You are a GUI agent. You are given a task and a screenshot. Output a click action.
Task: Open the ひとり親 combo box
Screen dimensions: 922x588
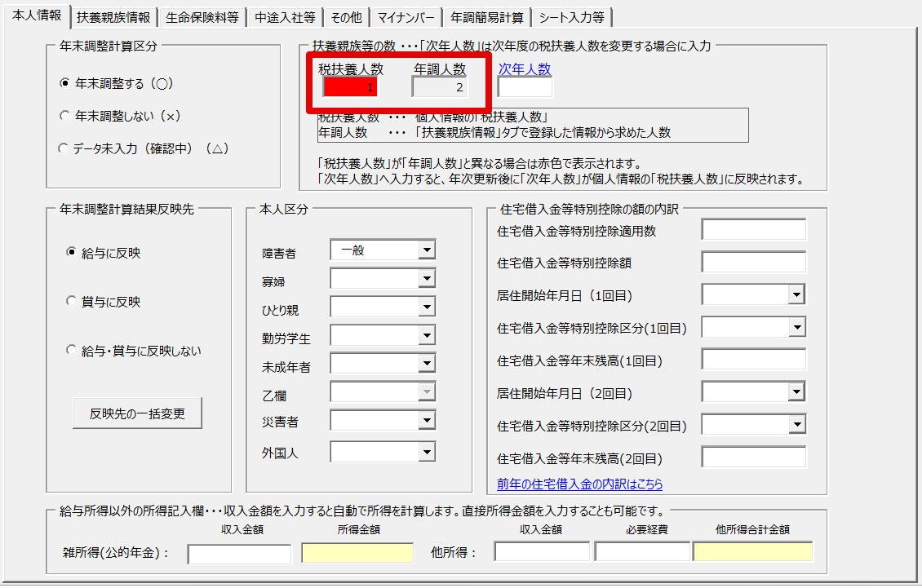tap(426, 307)
